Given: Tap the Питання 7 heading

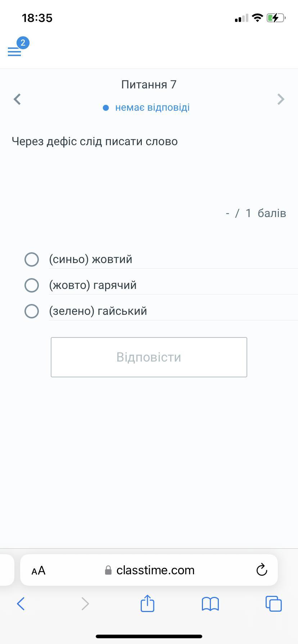Looking at the screenshot, I should 149,84.
